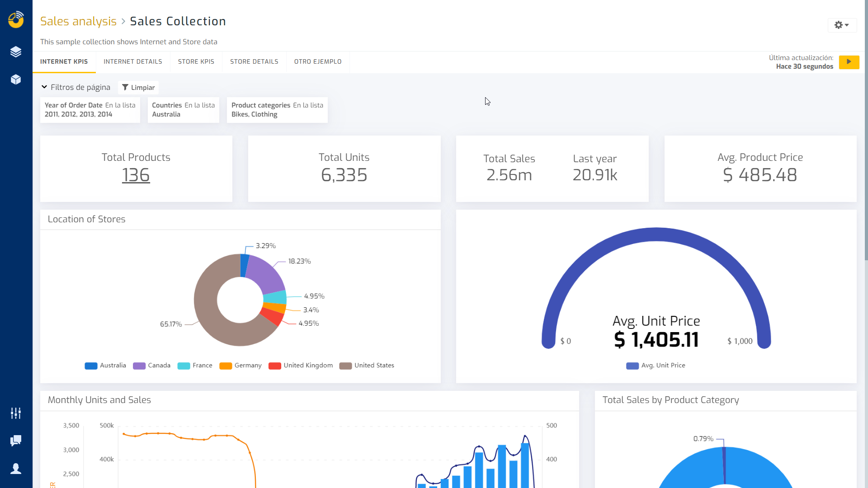Click the 65.17% pie chart label

(171, 324)
